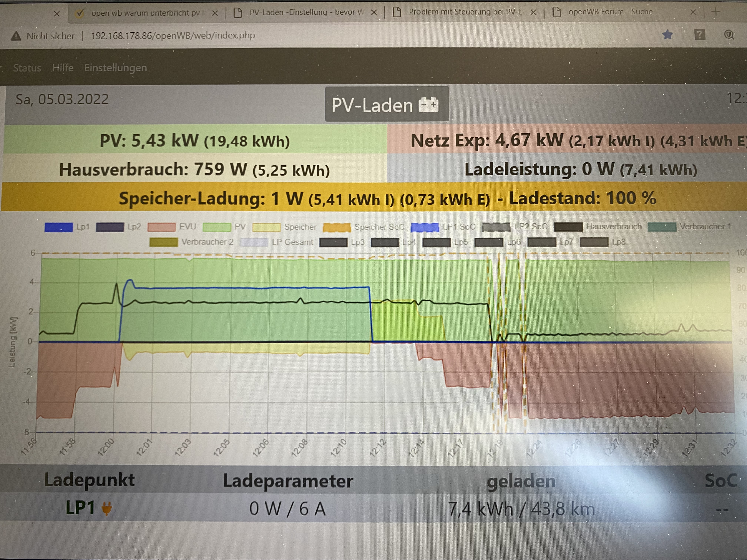This screenshot has height=560, width=747.
Task: Open the Status menu
Action: tap(27, 68)
